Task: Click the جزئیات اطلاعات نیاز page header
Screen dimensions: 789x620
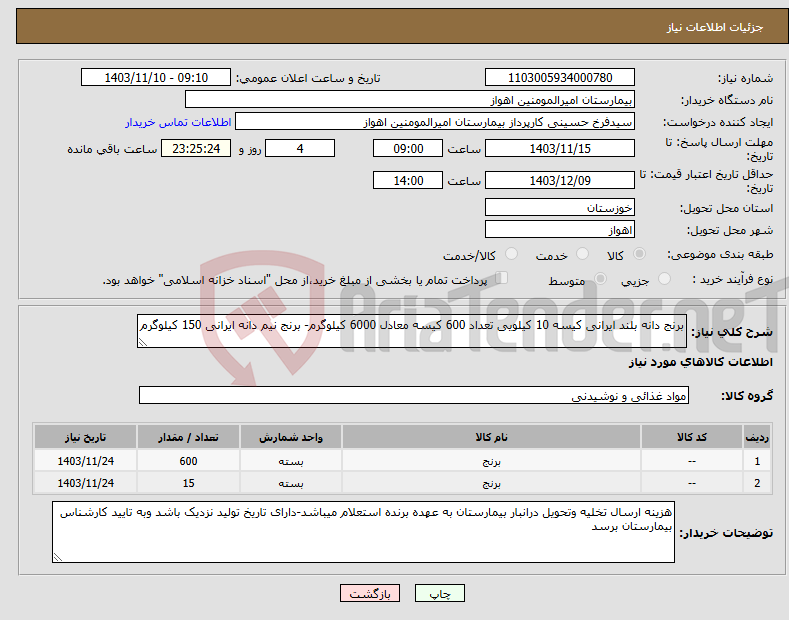Action: [x=715, y=27]
